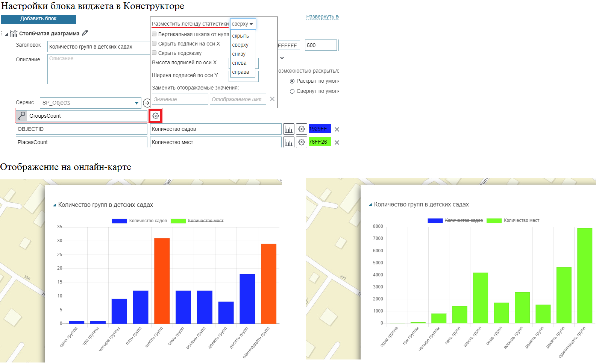
Task: Click the blue 1929FF color swatch
Action: coord(320,129)
